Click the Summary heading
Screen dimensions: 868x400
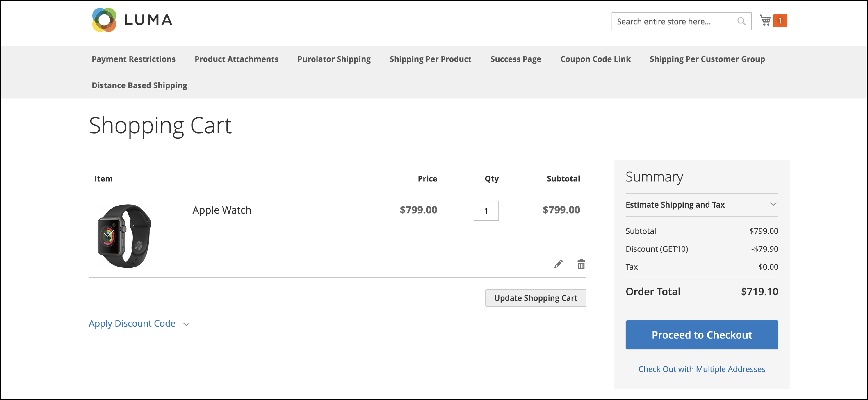point(654,177)
